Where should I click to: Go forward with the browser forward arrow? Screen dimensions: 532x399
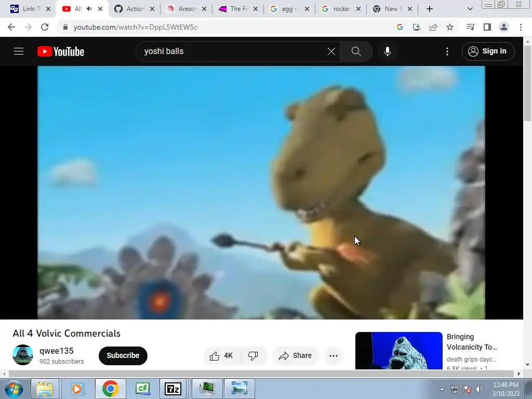pyautogui.click(x=28, y=27)
